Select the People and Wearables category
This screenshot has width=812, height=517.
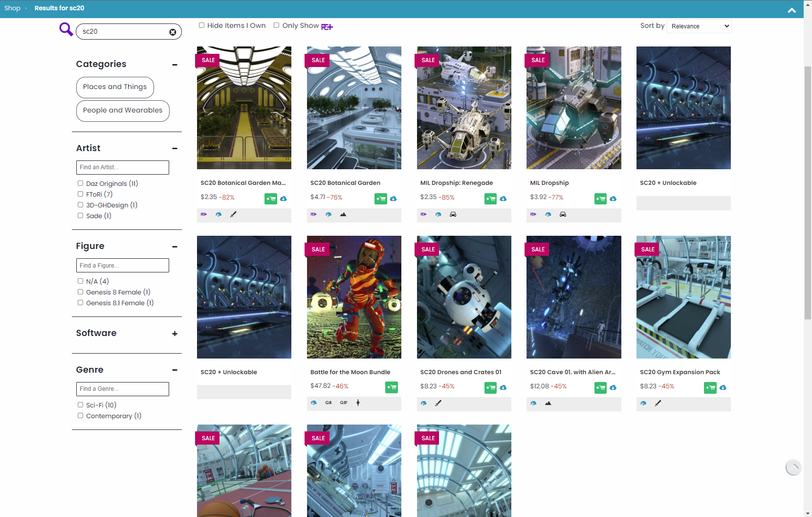(x=123, y=111)
